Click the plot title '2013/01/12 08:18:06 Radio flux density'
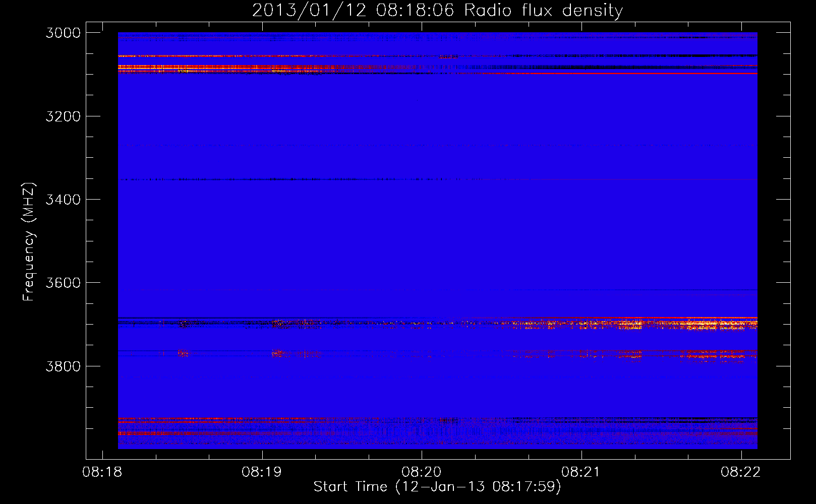This screenshot has height=504, width=816. pos(437,11)
